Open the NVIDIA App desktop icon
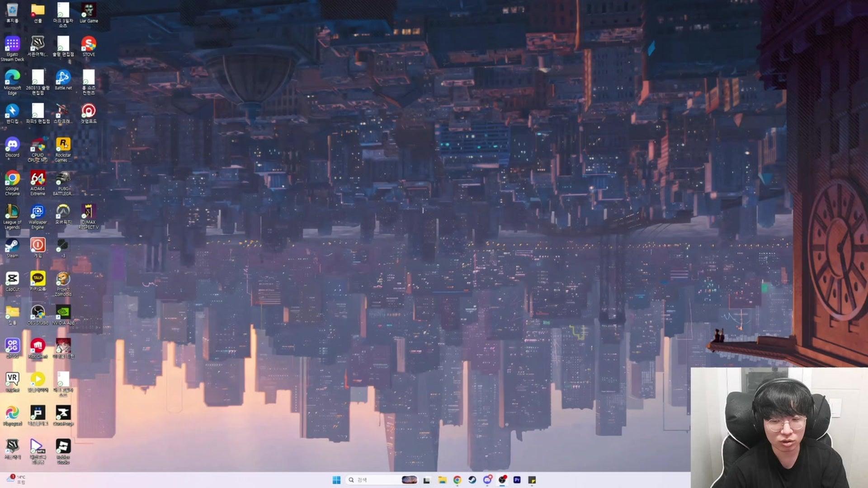 63,313
